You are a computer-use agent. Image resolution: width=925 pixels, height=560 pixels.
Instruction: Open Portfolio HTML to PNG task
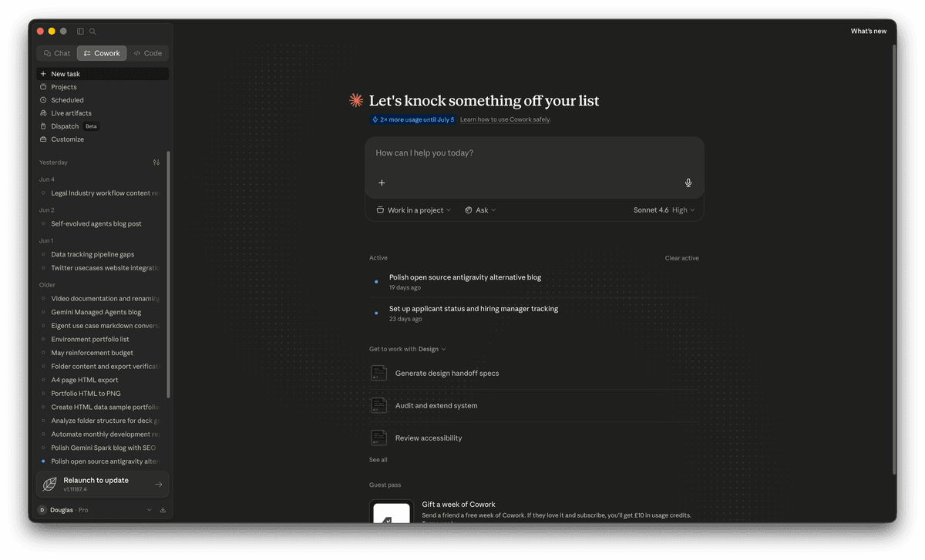click(101, 394)
